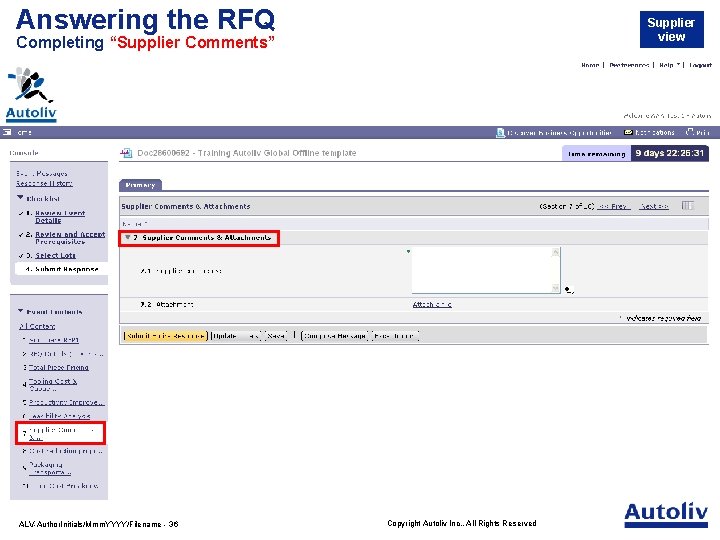Collapse the Checklist section in sidebar
Viewport: 720px width, 540px height.
20,198
